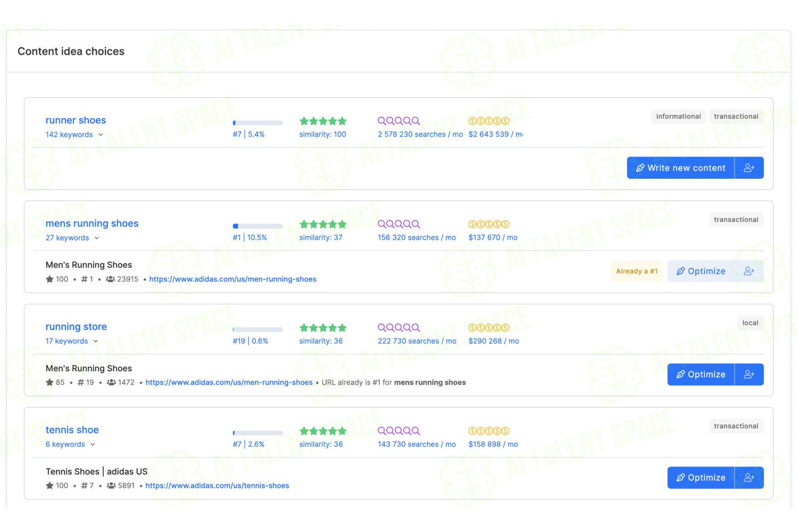Click the transactional tag on tennis shoe
798x532 pixels.
click(736, 426)
